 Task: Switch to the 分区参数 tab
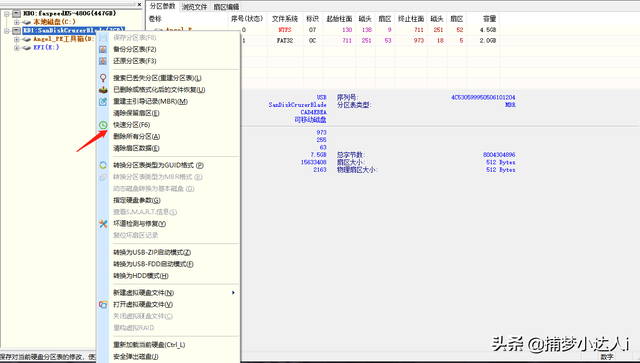(162, 6)
